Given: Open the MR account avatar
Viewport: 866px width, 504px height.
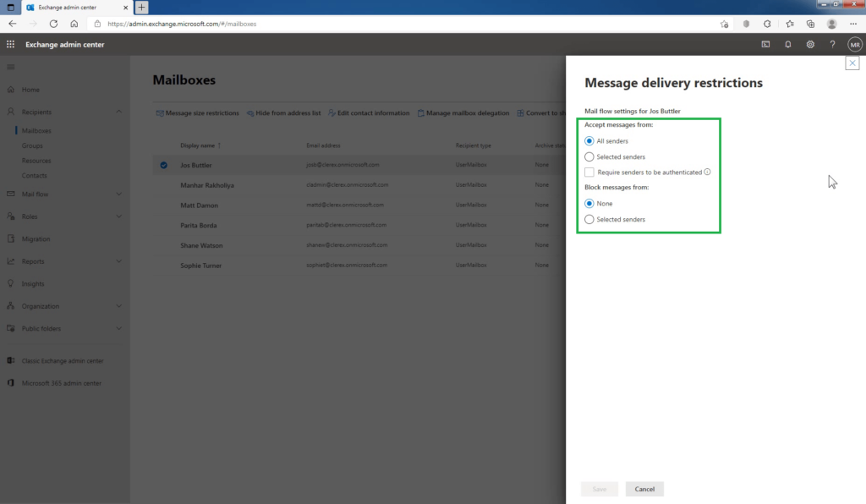Looking at the screenshot, I should coord(855,45).
